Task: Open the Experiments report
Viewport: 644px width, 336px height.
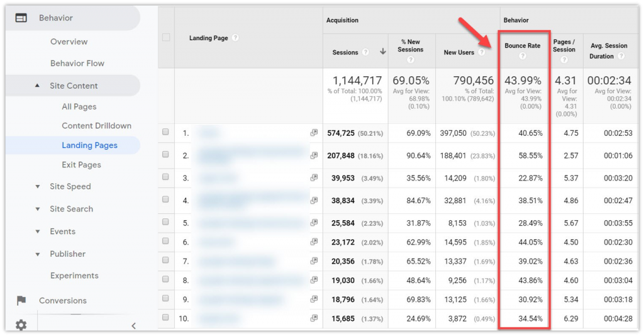Action: click(x=74, y=276)
